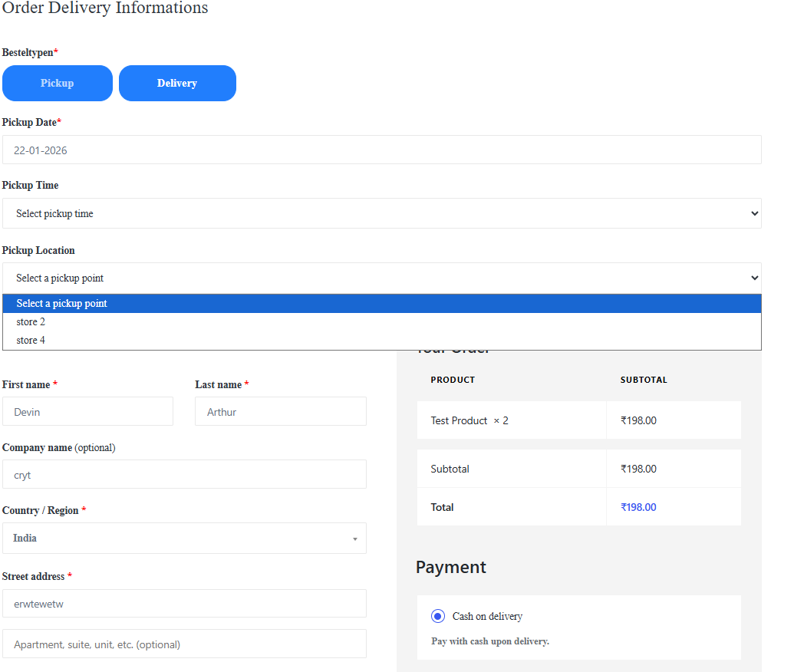Click the small arrow beside India
The width and height of the screenshot is (794, 672).
point(354,539)
